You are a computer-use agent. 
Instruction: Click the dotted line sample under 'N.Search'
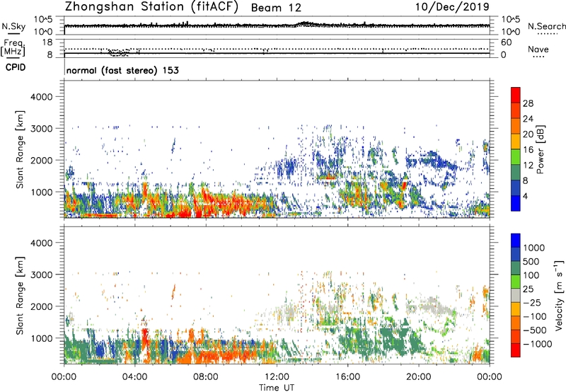(x=547, y=34)
